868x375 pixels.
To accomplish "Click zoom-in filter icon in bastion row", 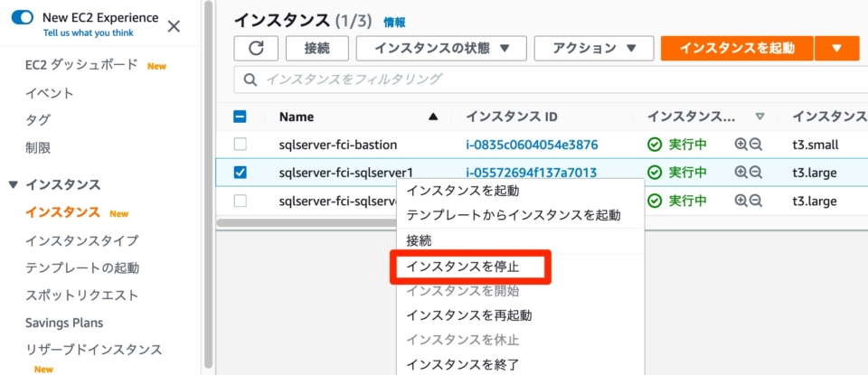I will tap(741, 145).
